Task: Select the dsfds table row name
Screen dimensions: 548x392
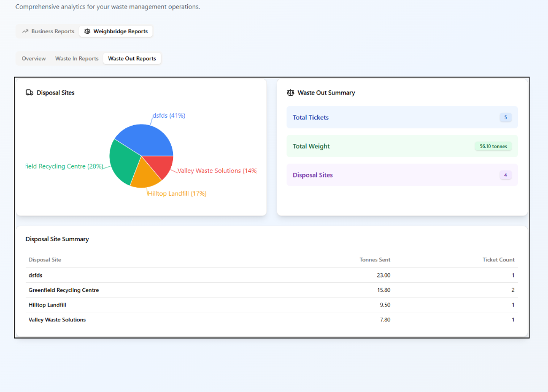Action: click(x=35, y=275)
